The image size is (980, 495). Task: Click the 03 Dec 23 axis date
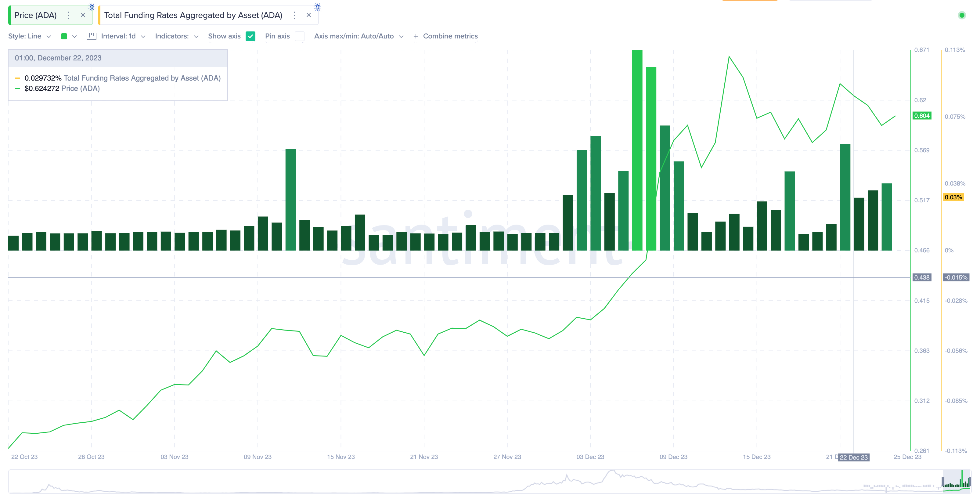(x=590, y=457)
